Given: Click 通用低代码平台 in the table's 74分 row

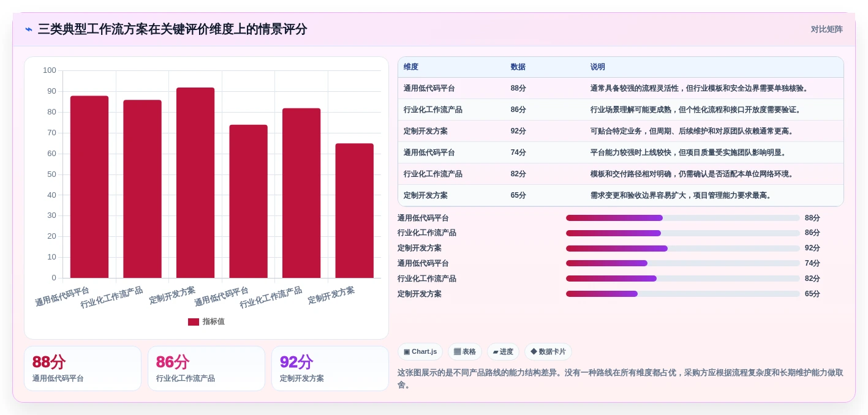Looking at the screenshot, I should pos(429,152).
